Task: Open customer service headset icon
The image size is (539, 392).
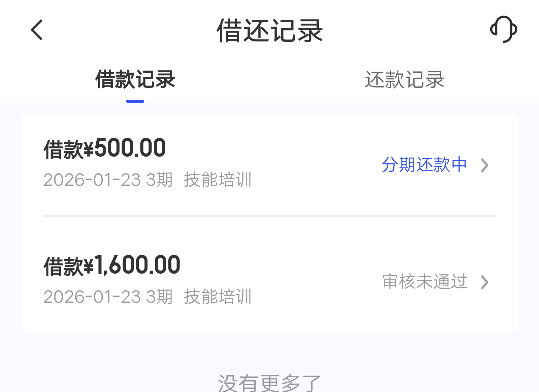Action: (x=503, y=30)
